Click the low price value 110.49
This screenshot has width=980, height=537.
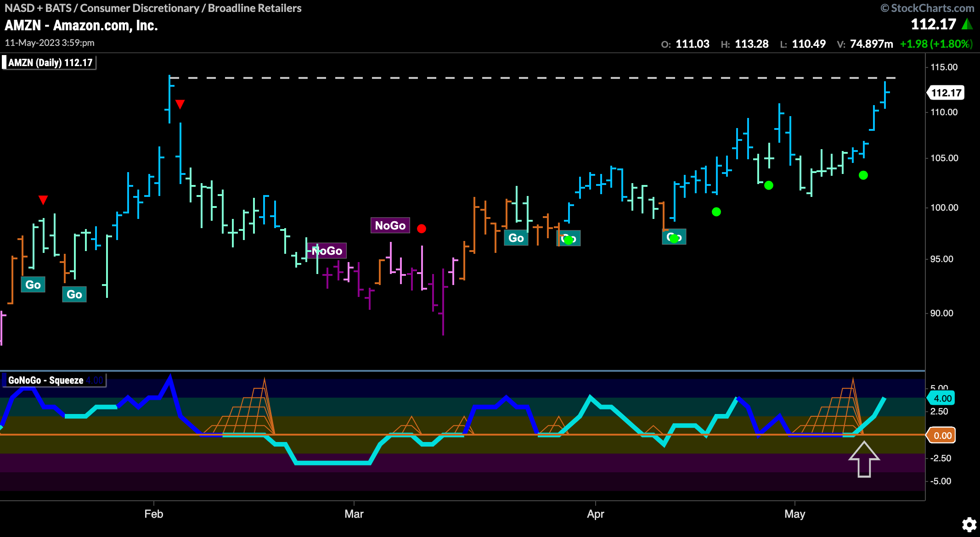[809, 44]
